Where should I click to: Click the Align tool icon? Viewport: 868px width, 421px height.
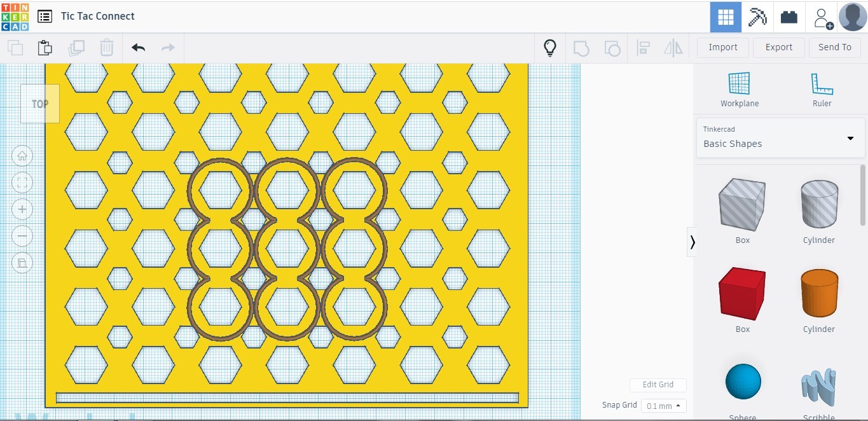(x=643, y=48)
